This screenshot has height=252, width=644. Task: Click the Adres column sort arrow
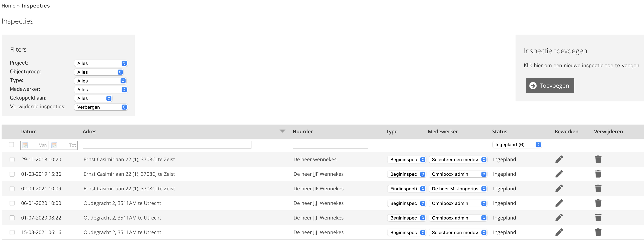(x=282, y=131)
